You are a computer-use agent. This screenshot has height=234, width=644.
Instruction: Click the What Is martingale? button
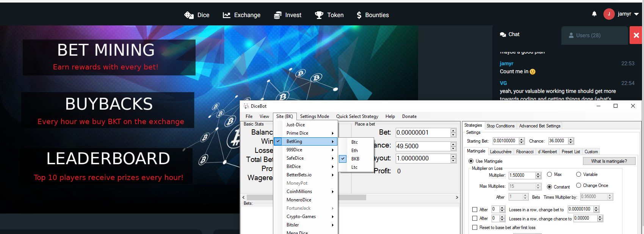pyautogui.click(x=609, y=161)
